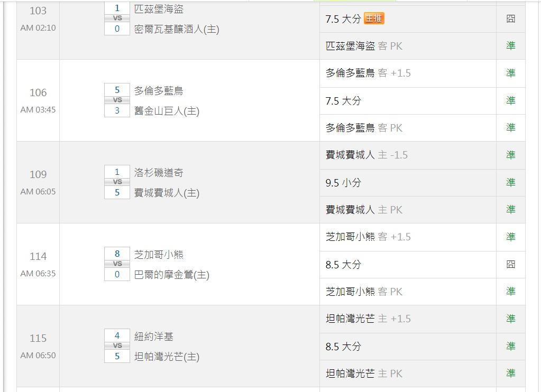Viewport: 541px width, 392px height.
Task: Open the 洛杉磯道奇 team name
Action: tap(159, 173)
